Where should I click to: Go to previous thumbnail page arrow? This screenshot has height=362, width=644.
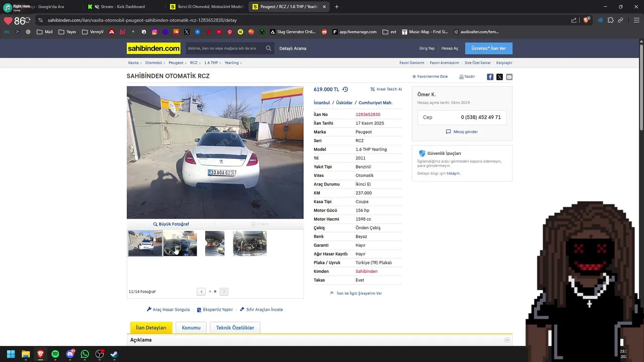[201, 292]
